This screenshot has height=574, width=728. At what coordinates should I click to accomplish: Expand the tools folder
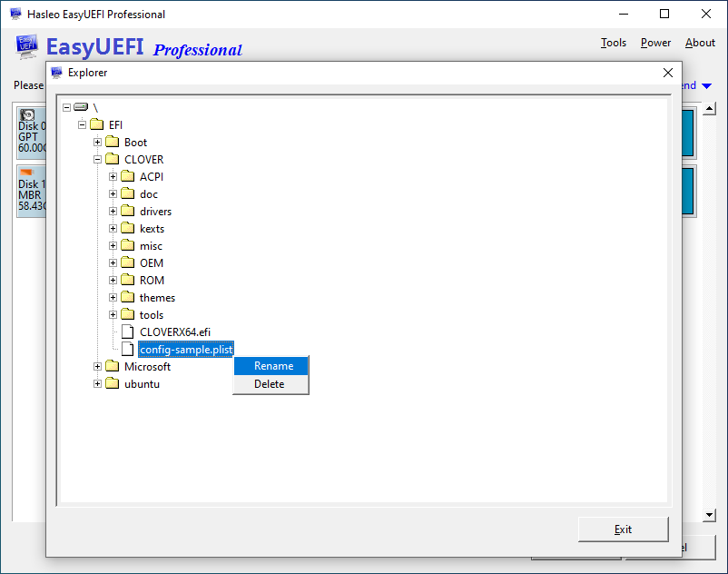click(x=113, y=315)
